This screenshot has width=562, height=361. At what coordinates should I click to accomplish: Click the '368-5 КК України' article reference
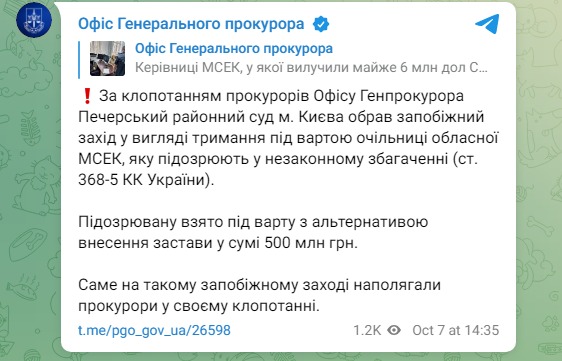(144, 180)
